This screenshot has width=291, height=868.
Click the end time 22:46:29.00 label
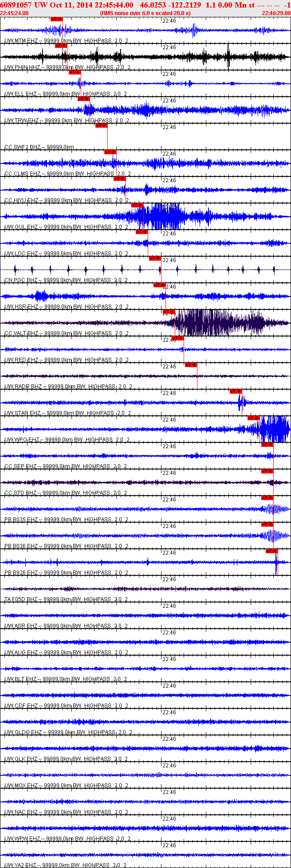[276, 13]
